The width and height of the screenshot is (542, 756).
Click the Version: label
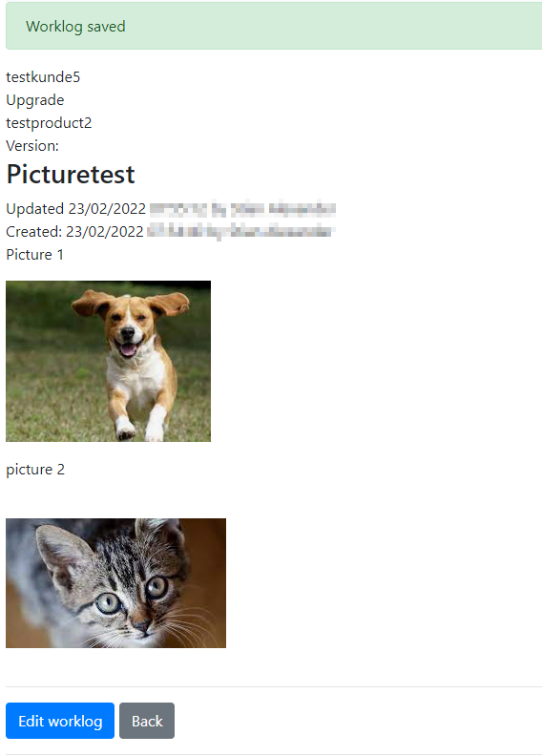[32, 146]
